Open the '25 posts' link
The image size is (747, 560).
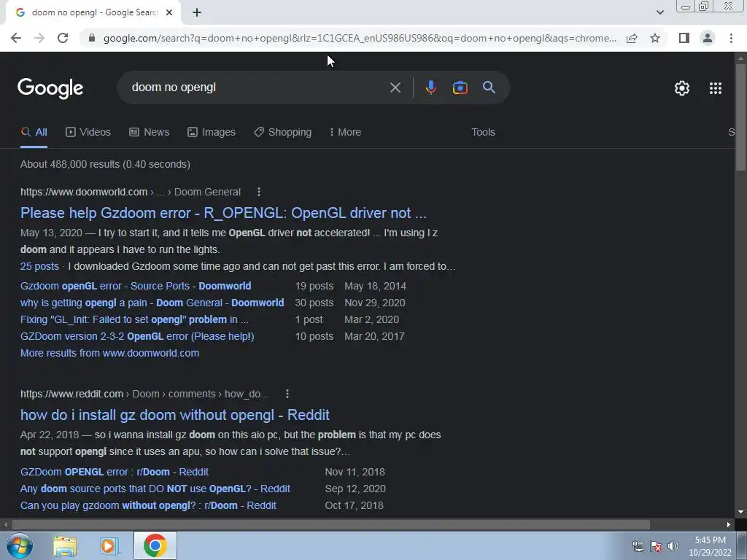(x=39, y=267)
